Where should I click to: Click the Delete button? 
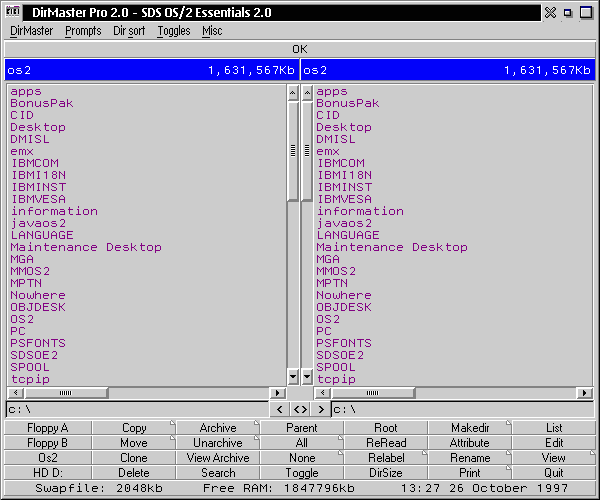click(134, 472)
